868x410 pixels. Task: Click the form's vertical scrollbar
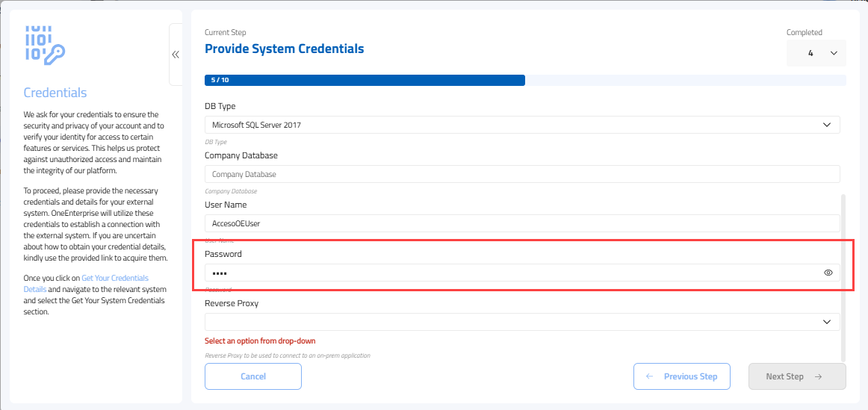[x=844, y=276]
